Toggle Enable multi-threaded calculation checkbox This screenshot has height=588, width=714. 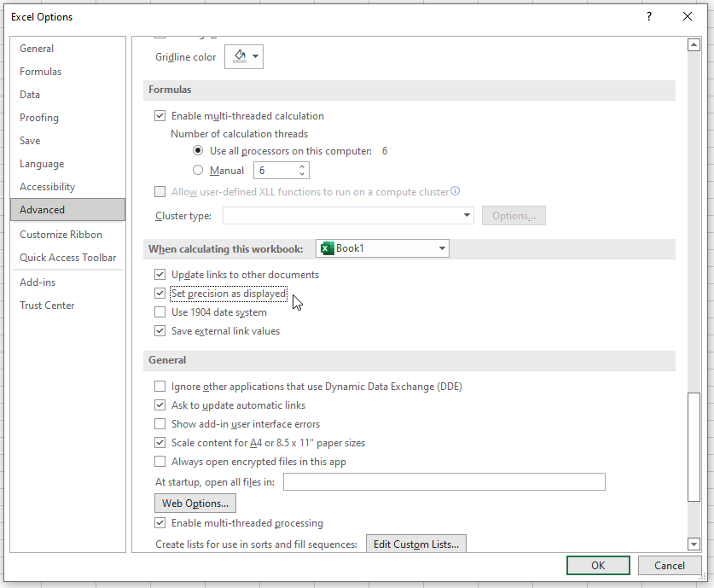click(x=160, y=116)
